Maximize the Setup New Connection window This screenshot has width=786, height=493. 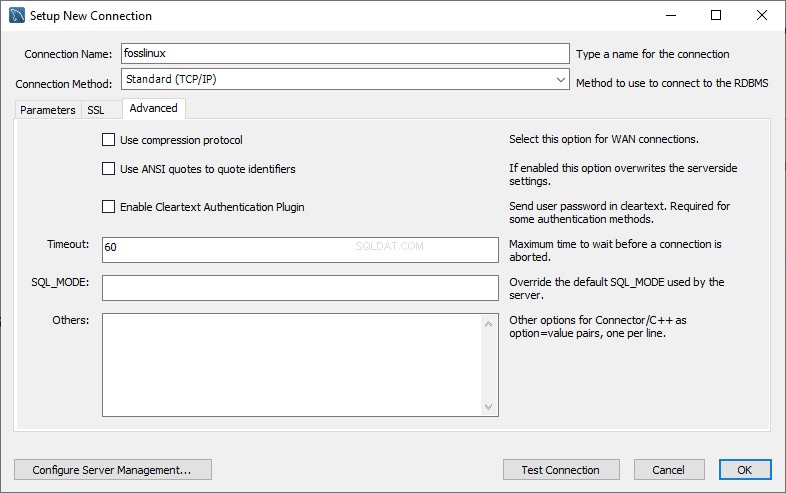coord(716,15)
